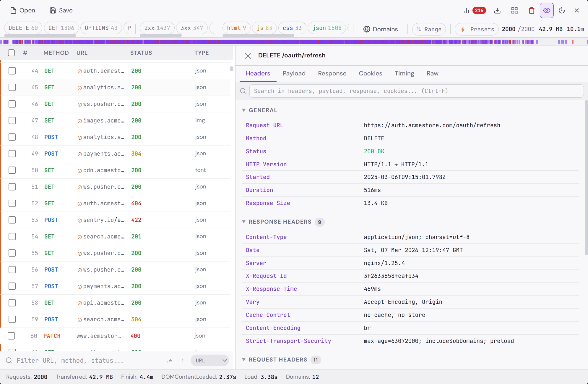Open the Domains panel
The height and width of the screenshot is (384, 588).
point(381,29)
